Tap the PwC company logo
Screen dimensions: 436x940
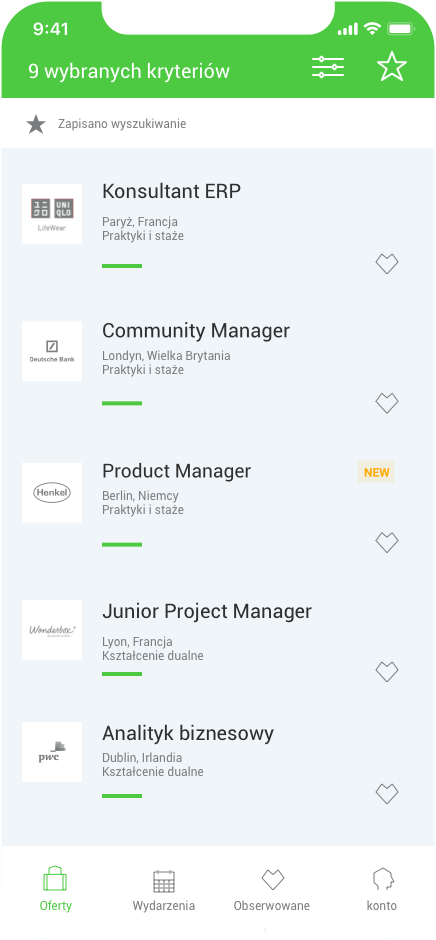pos(52,752)
